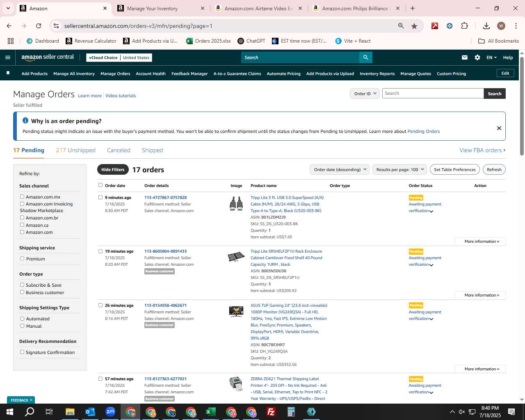Open Zoom from the taskbar
Screen dimensions: 525x420
110,412
